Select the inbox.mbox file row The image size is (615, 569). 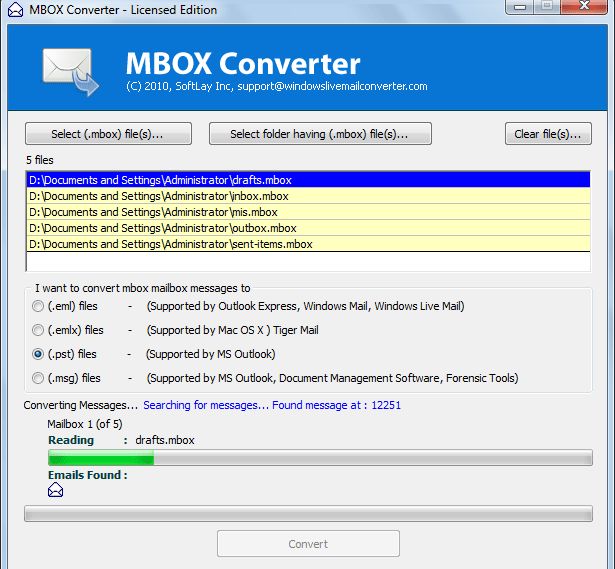point(308,196)
